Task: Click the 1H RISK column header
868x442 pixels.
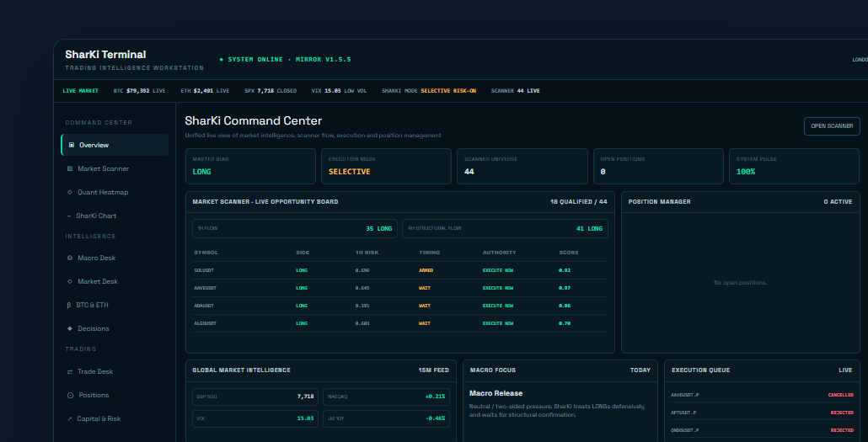Action: click(367, 253)
